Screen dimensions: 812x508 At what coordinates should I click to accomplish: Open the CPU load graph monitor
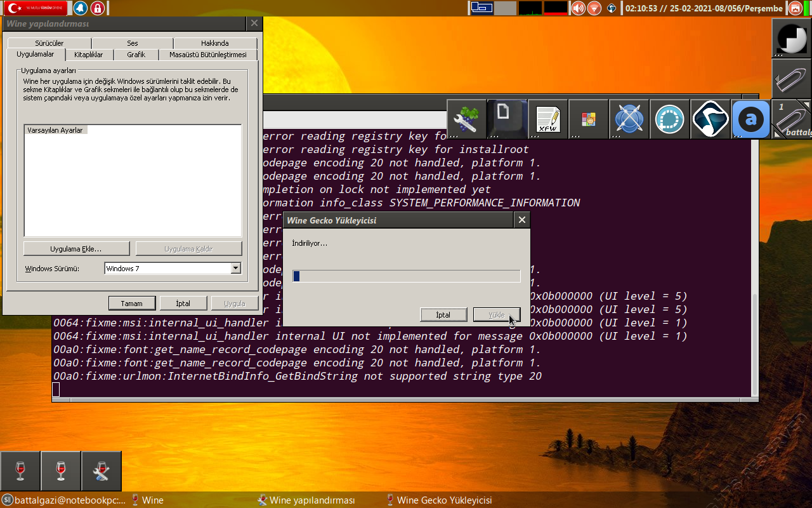530,8
